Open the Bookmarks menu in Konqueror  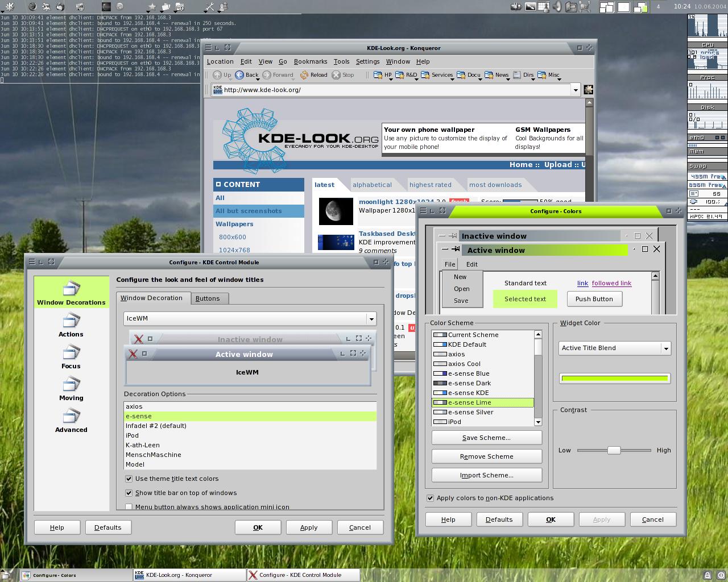point(311,61)
